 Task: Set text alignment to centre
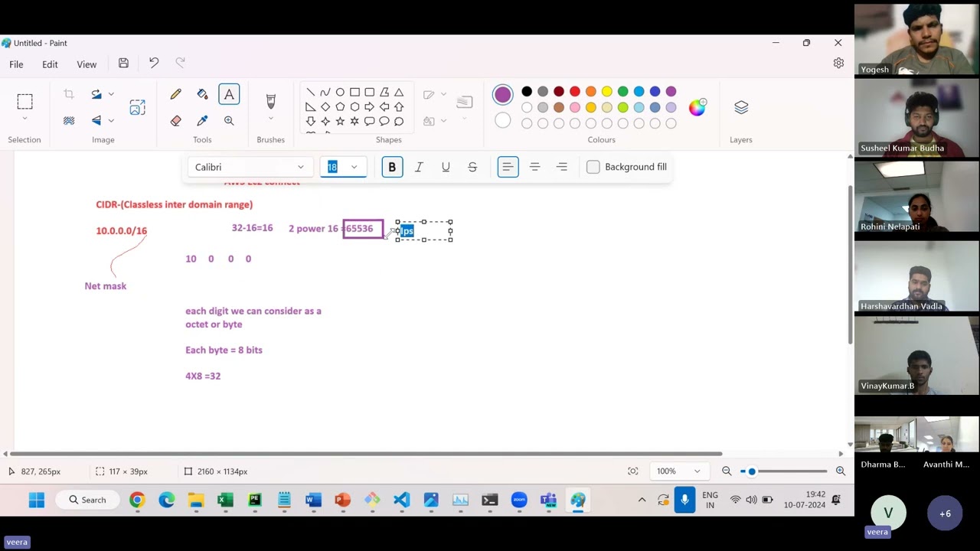pyautogui.click(x=534, y=167)
